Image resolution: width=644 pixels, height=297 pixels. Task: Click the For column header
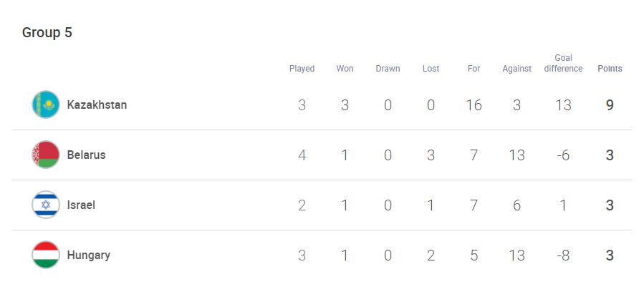tap(474, 69)
